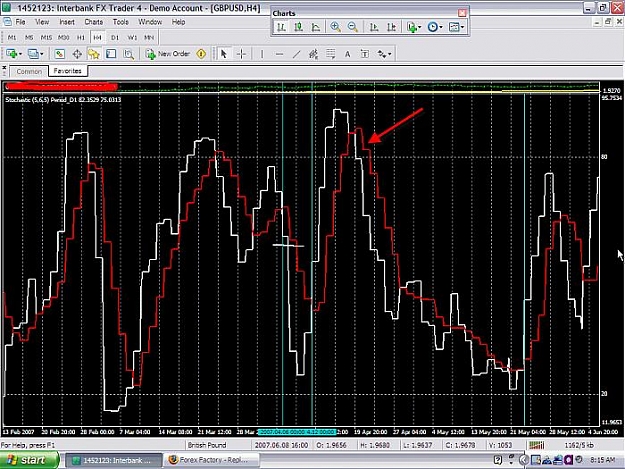Select the bar chart icon in Charts toolbar
The height and width of the screenshot is (469, 625).
pyautogui.click(x=281, y=27)
